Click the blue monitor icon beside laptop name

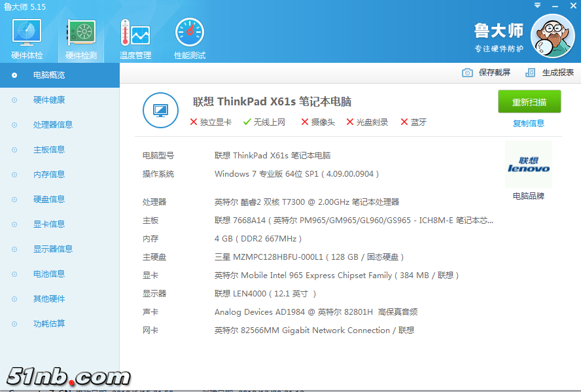(x=160, y=110)
